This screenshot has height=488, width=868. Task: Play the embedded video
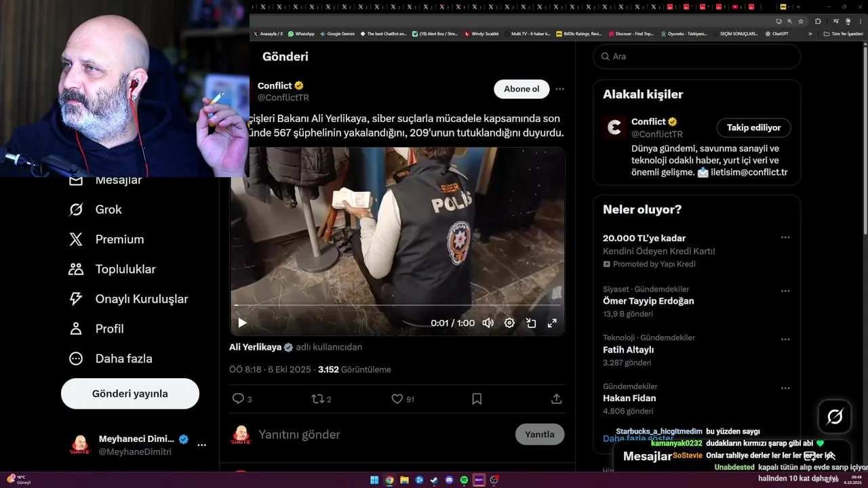coord(242,323)
